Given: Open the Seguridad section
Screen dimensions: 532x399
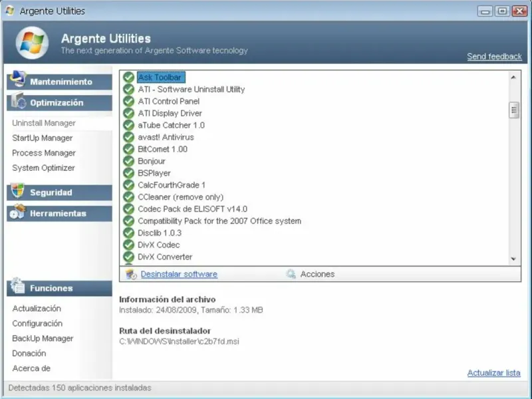Looking at the screenshot, I should [59, 193].
